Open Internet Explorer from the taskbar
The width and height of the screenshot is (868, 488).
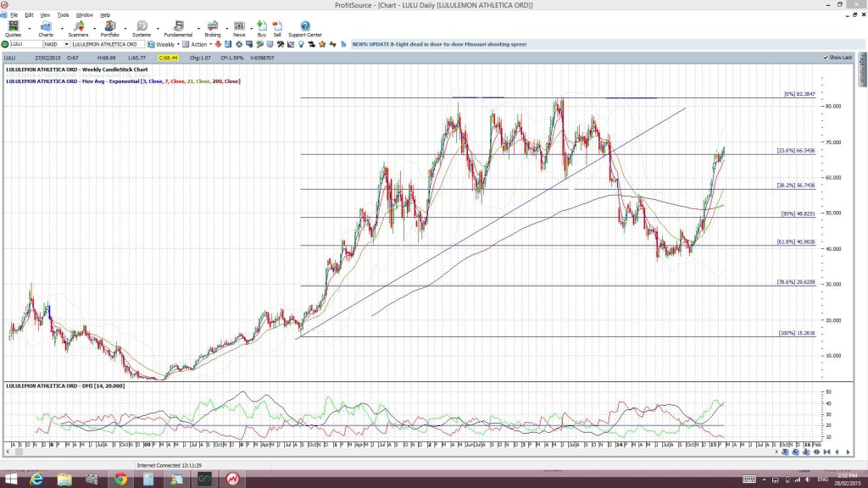point(36,480)
